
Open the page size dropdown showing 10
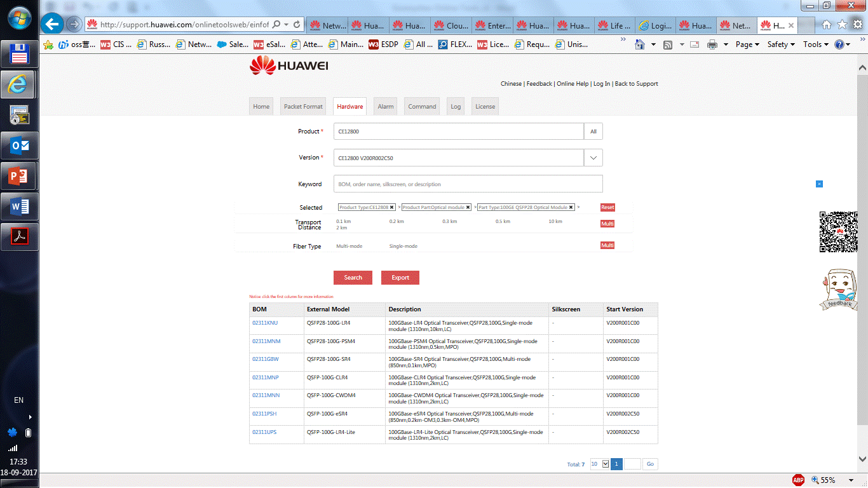pyautogui.click(x=606, y=464)
